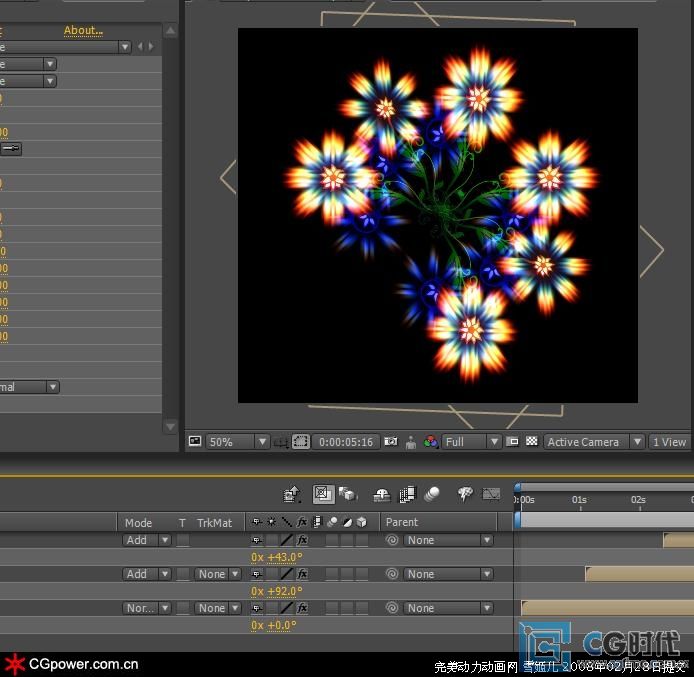
Task: Toggle Draft 3D icon in timeline
Action: point(348,494)
